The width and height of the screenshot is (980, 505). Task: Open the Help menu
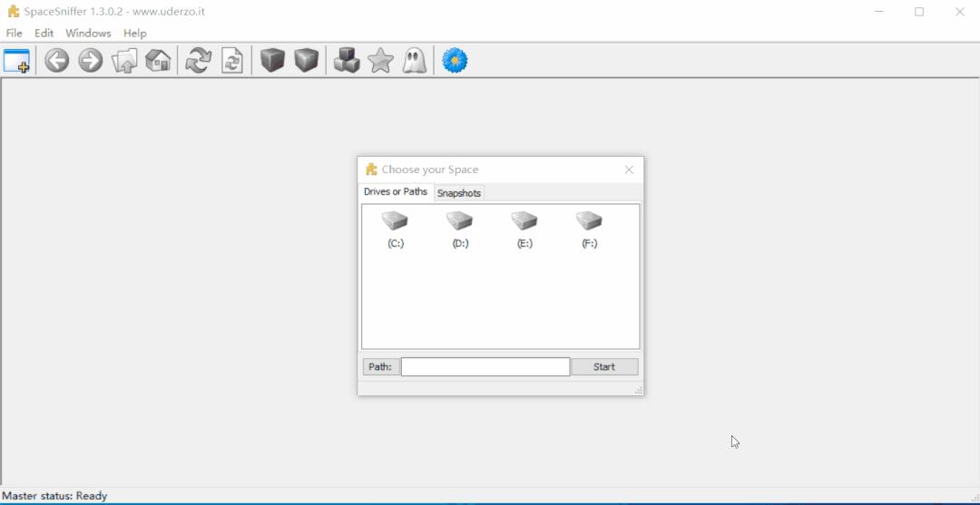[x=134, y=33]
